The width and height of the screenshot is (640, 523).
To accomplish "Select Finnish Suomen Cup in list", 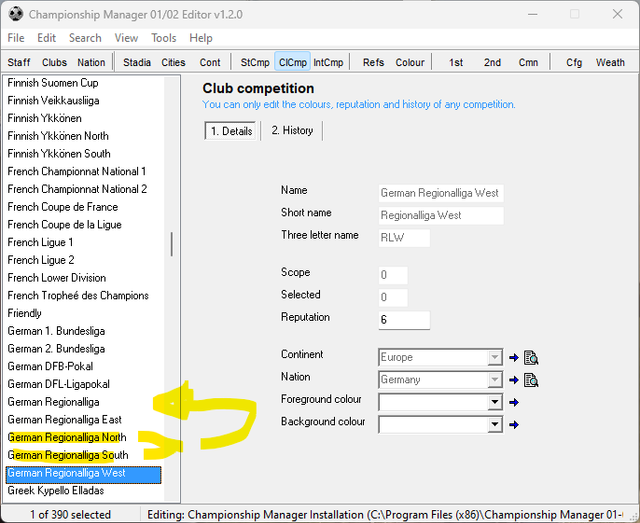I will (x=53, y=83).
